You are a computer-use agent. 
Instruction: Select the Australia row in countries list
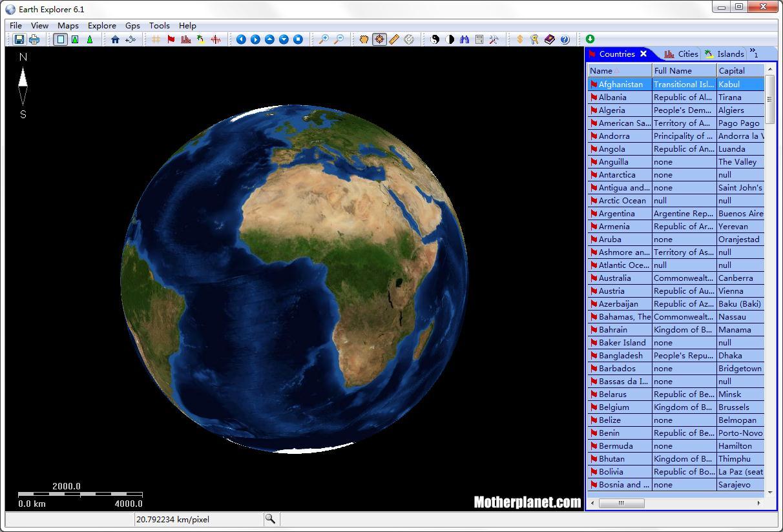click(614, 278)
